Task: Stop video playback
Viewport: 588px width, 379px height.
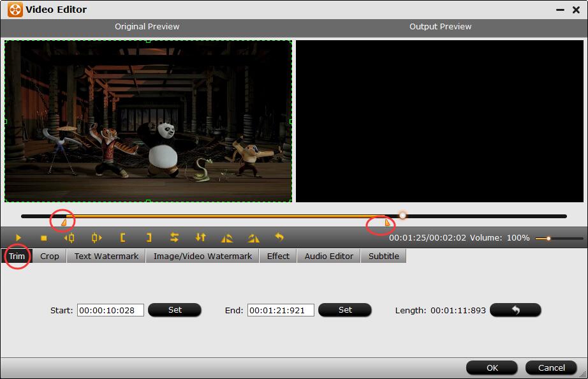Action: 44,238
